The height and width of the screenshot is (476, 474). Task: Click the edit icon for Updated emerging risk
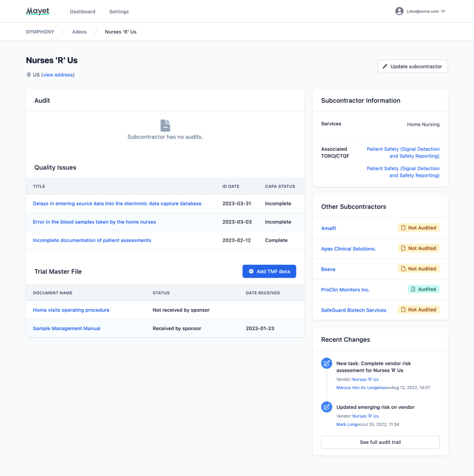(327, 407)
